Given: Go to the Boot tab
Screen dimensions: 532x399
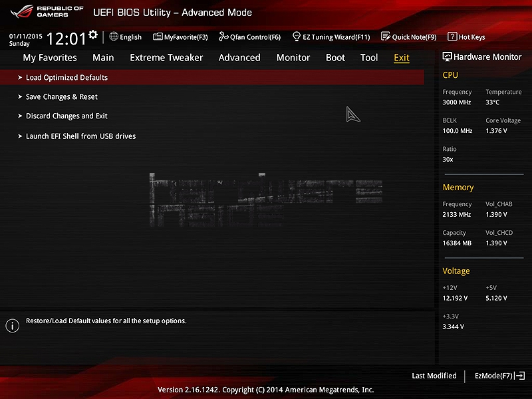Looking at the screenshot, I should click(335, 58).
